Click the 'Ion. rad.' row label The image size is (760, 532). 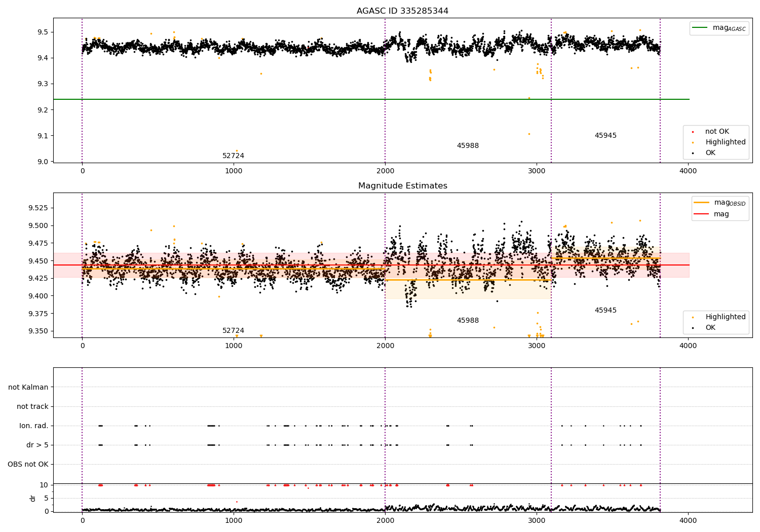(34, 426)
